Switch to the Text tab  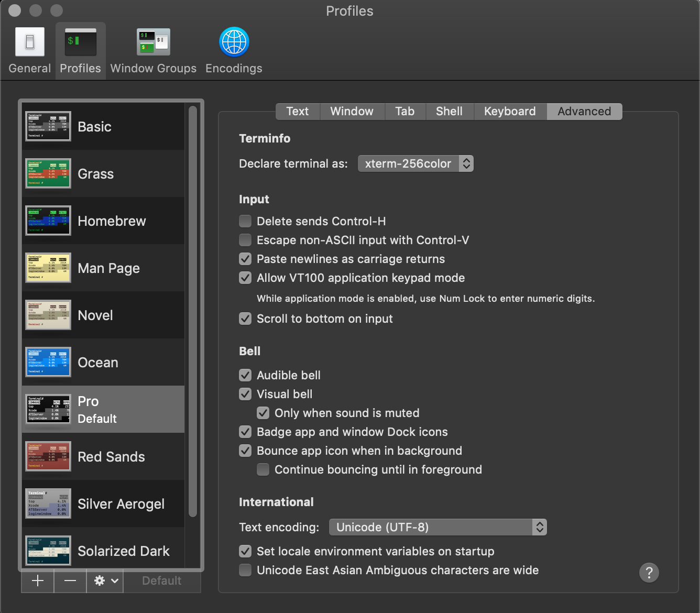coord(298,111)
